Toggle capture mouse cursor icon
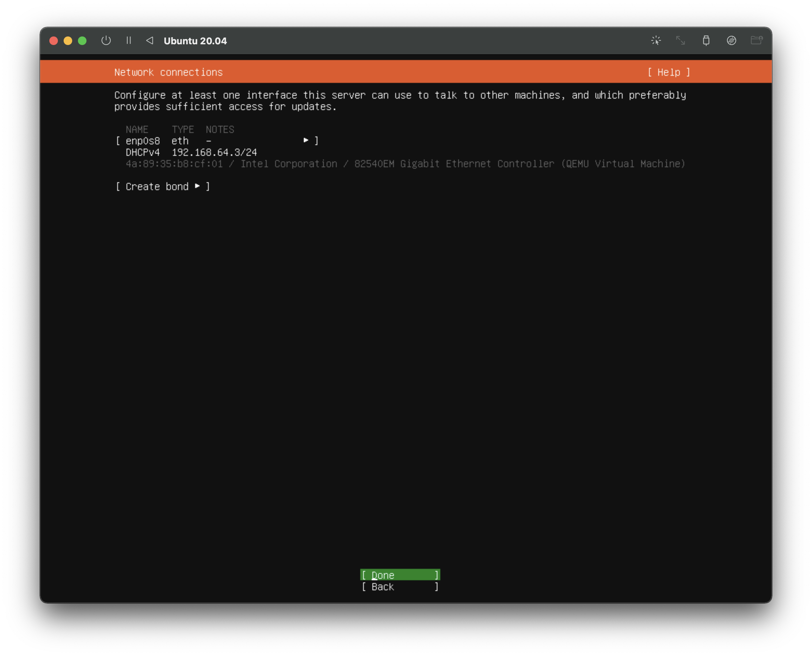Image resolution: width=812 pixels, height=656 pixels. click(656, 40)
